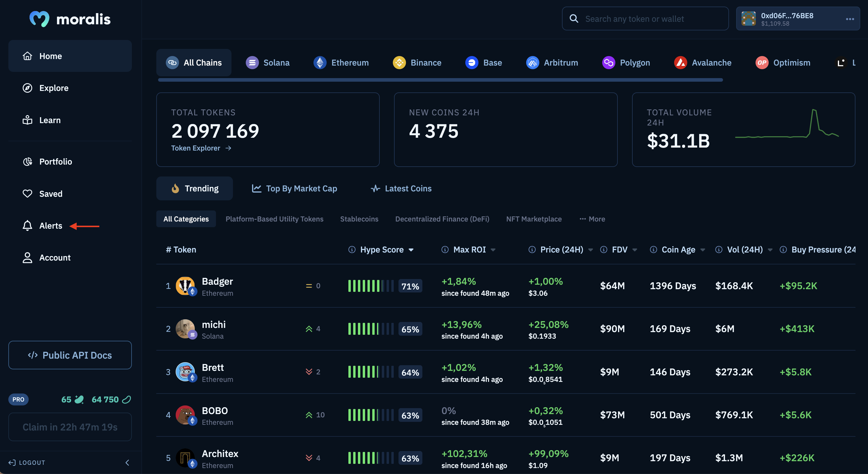The height and width of the screenshot is (474, 868).
Task: Click Max ROI info icon
Action: [445, 250]
